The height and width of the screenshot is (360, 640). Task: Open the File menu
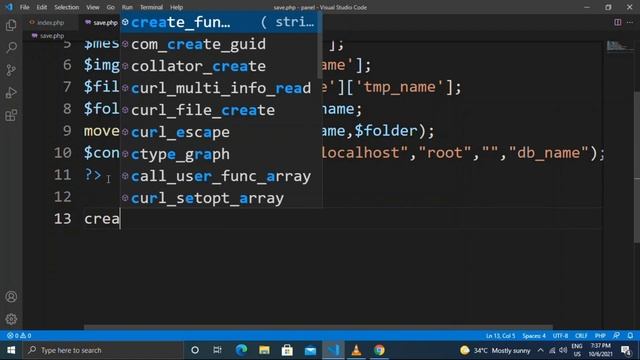point(24,7)
